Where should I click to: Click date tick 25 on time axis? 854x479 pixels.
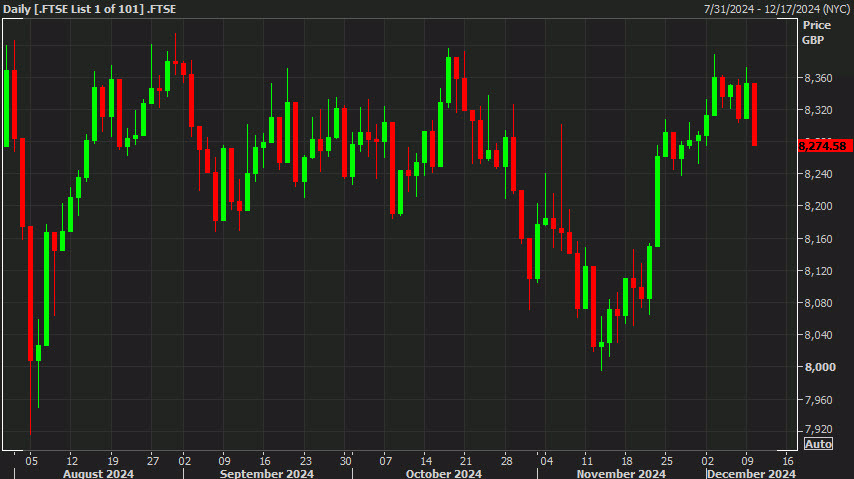pyautogui.click(x=666, y=461)
